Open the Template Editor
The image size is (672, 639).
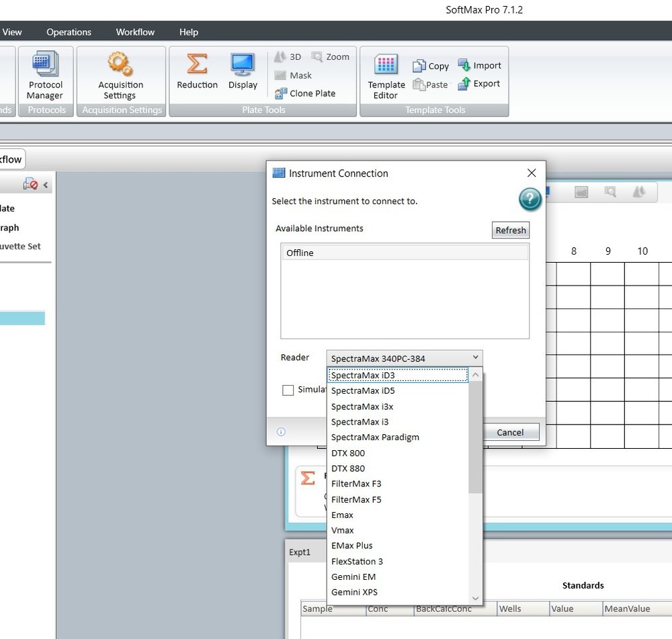click(x=386, y=77)
